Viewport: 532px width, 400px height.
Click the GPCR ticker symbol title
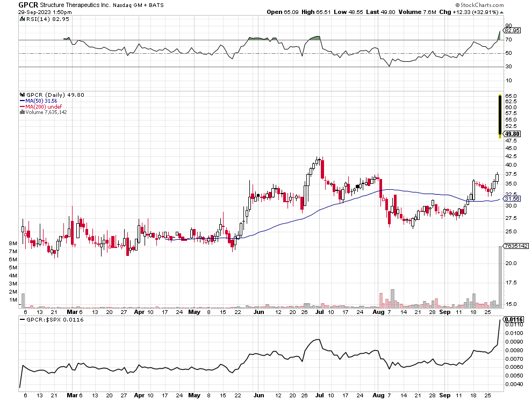pyautogui.click(x=28, y=4)
